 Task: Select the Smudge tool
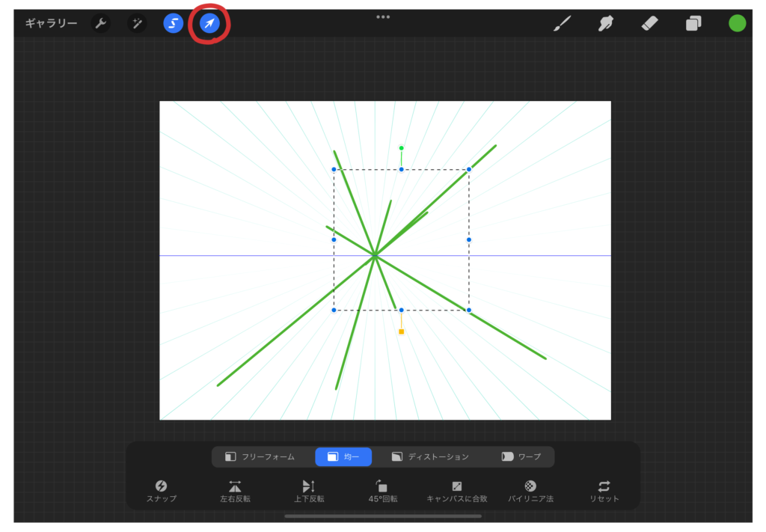606,23
